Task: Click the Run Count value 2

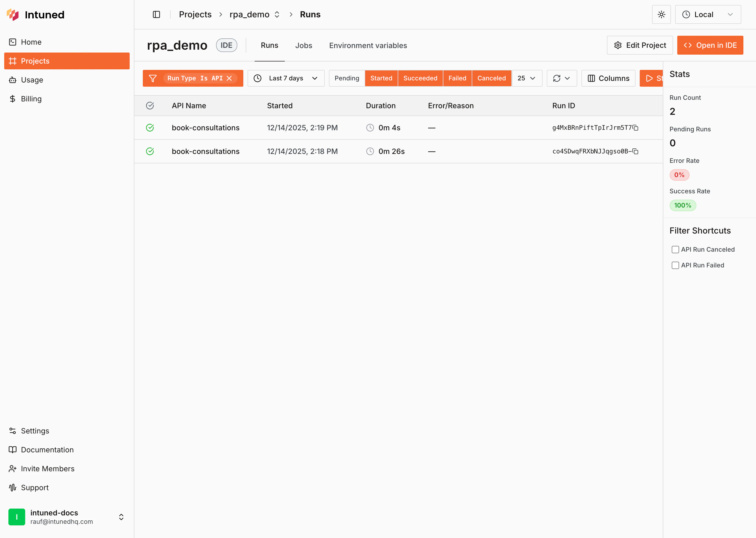Action: click(672, 112)
